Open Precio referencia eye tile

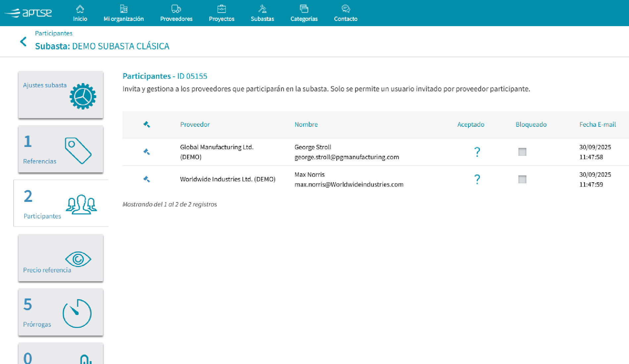coord(61,258)
